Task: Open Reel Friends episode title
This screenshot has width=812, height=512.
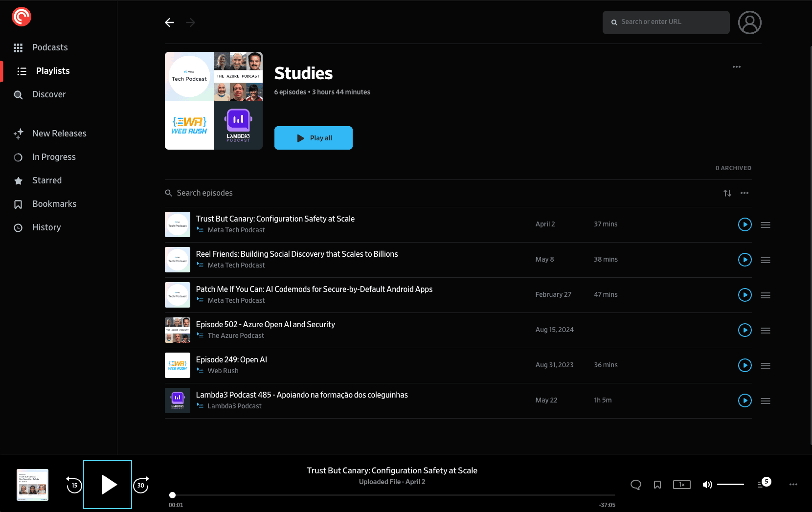Action: point(297,254)
